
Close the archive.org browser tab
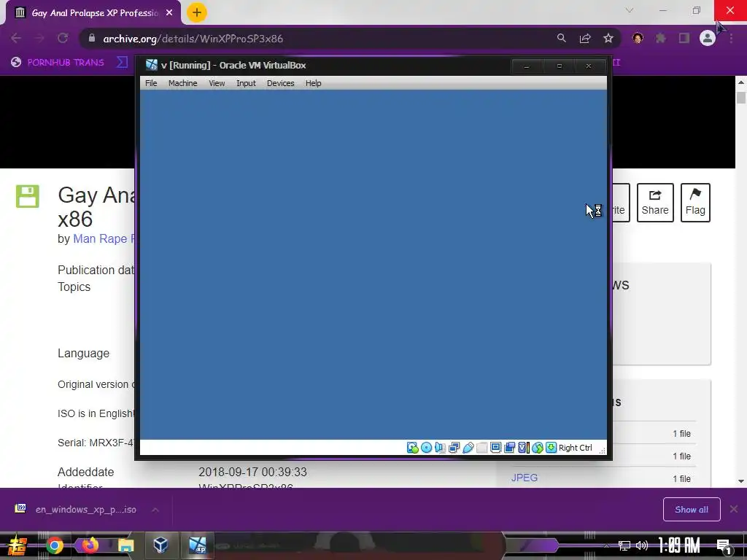(169, 13)
